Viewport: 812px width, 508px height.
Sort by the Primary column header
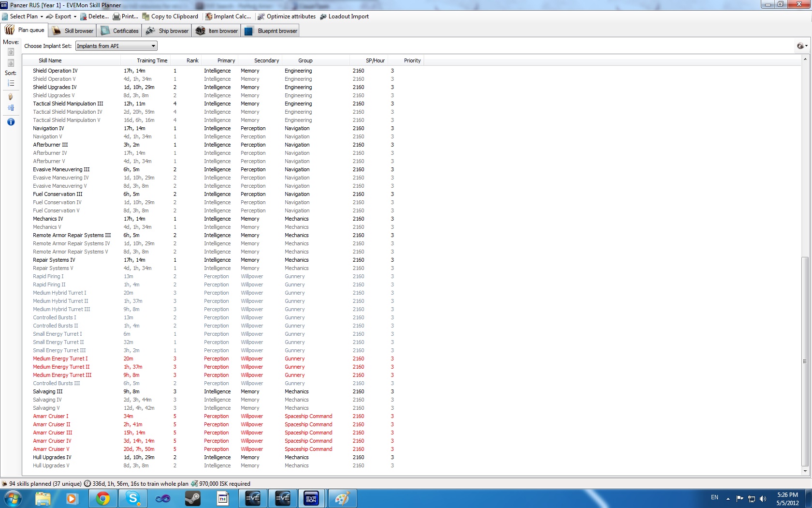(219, 60)
